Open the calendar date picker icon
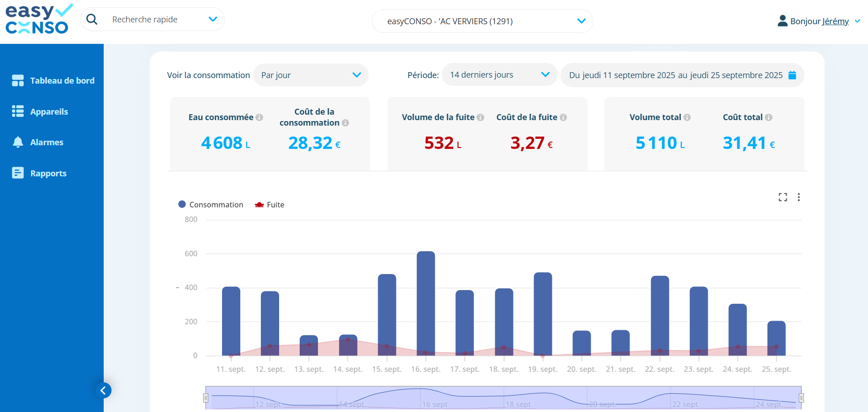 click(x=792, y=75)
